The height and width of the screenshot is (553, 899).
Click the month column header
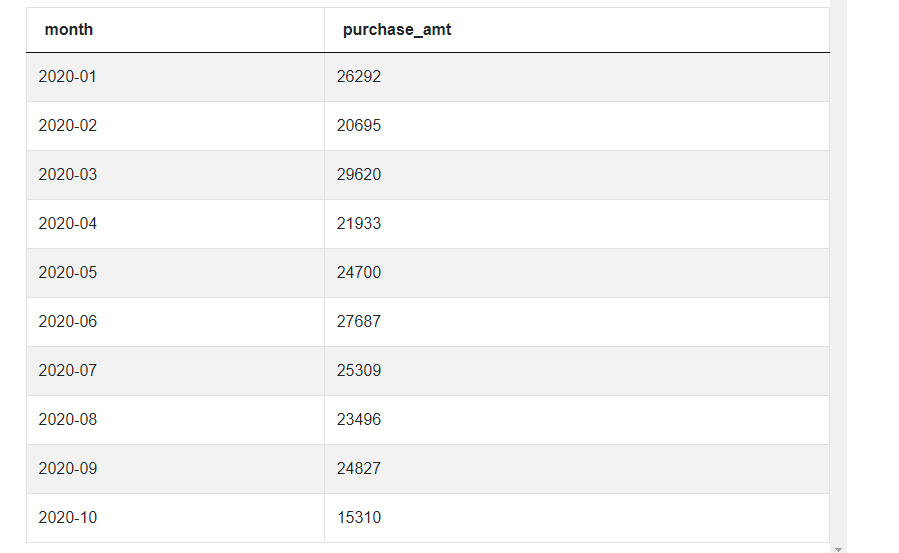69,30
